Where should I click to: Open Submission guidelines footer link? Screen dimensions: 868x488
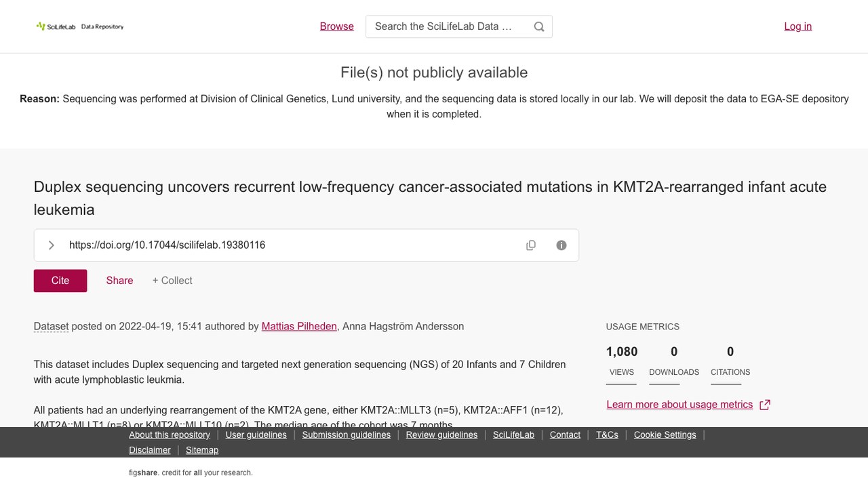point(347,435)
